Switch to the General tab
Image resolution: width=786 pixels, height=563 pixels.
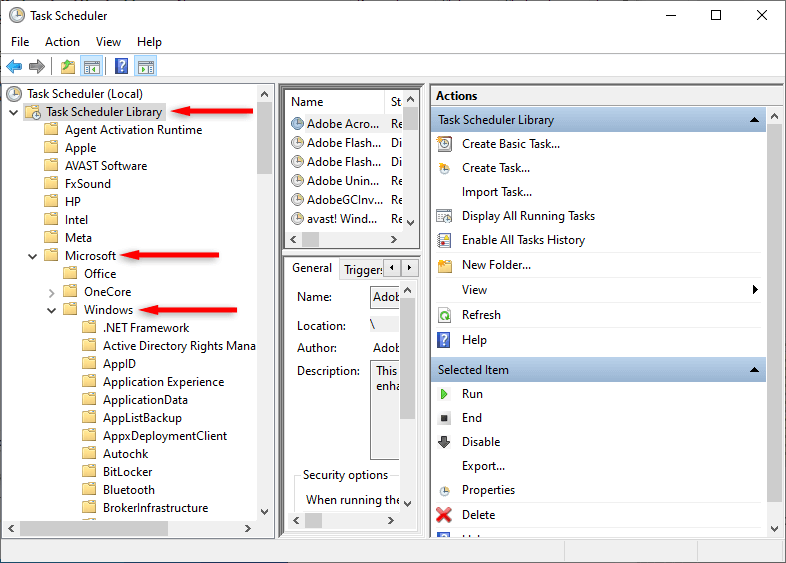click(312, 268)
